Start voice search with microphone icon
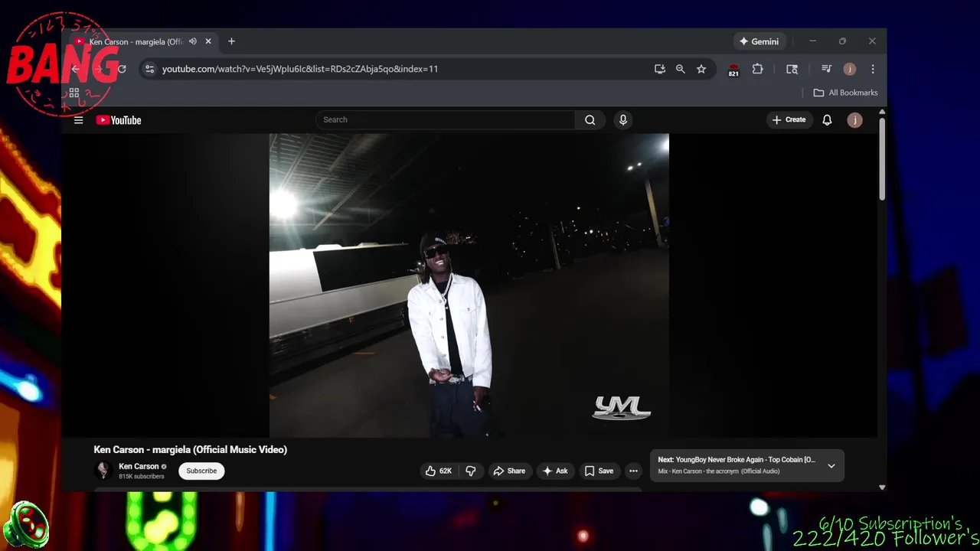Screen dimensions: 980x551 [622, 120]
